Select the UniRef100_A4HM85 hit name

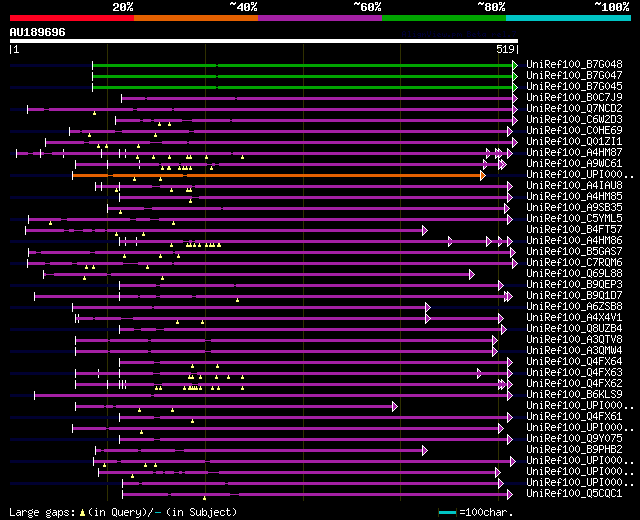[x=574, y=197]
